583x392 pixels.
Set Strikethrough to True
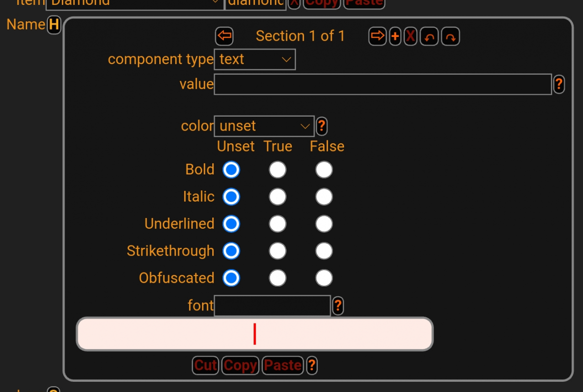click(278, 251)
